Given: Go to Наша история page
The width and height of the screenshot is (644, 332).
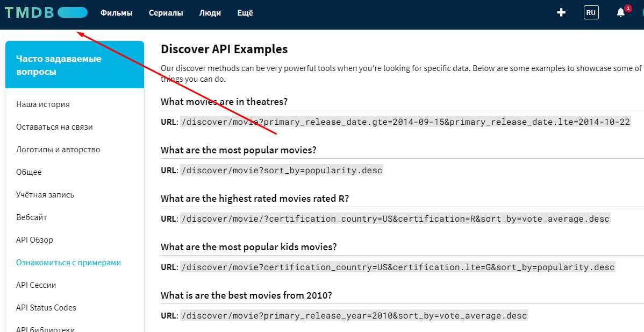Looking at the screenshot, I should click(x=43, y=104).
